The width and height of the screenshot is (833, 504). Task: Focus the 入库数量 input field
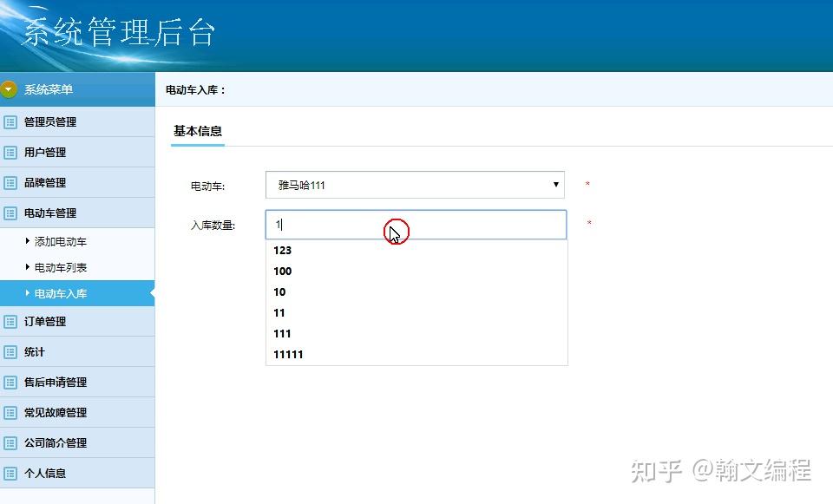416,225
